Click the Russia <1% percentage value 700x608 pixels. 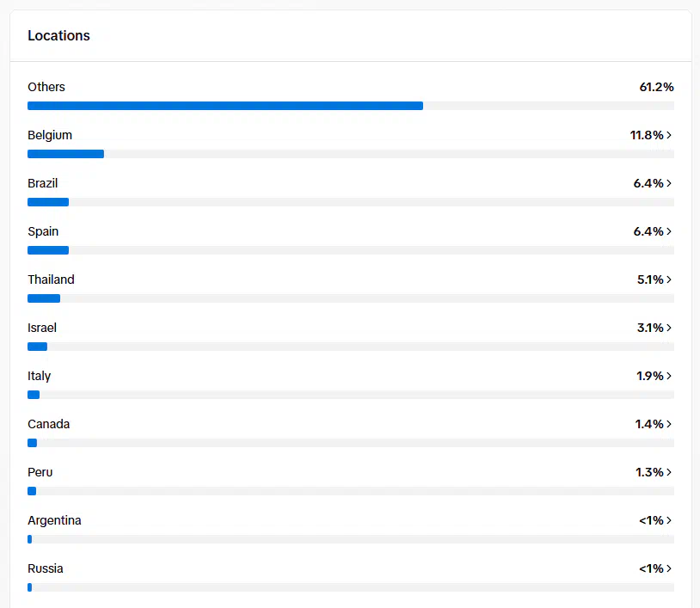point(650,568)
